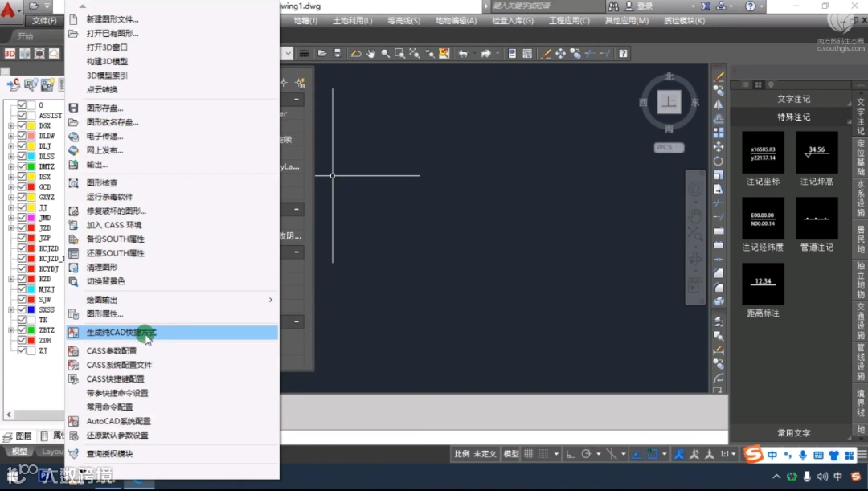Viewport: 868px width, 491px height.
Task: Open the help icon in title bar
Action: pos(750,6)
